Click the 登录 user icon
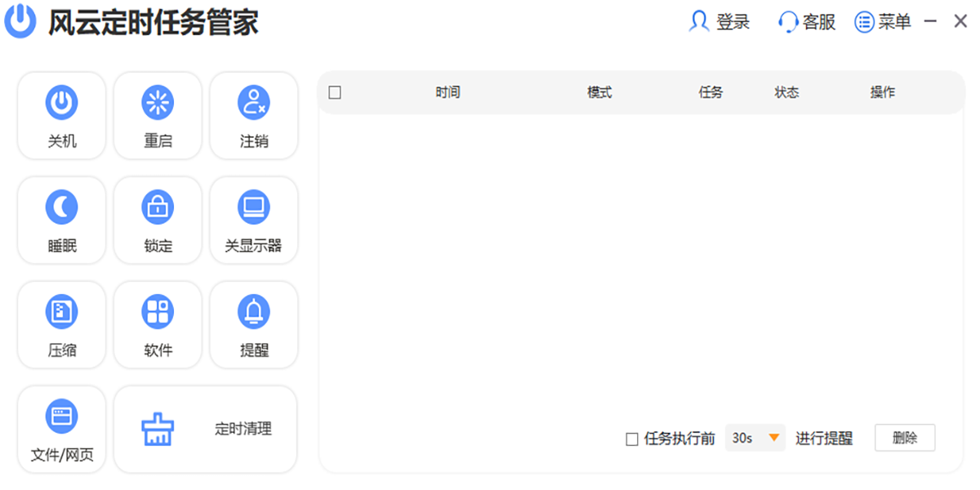Screen dimensions: 980x490 (x=699, y=21)
